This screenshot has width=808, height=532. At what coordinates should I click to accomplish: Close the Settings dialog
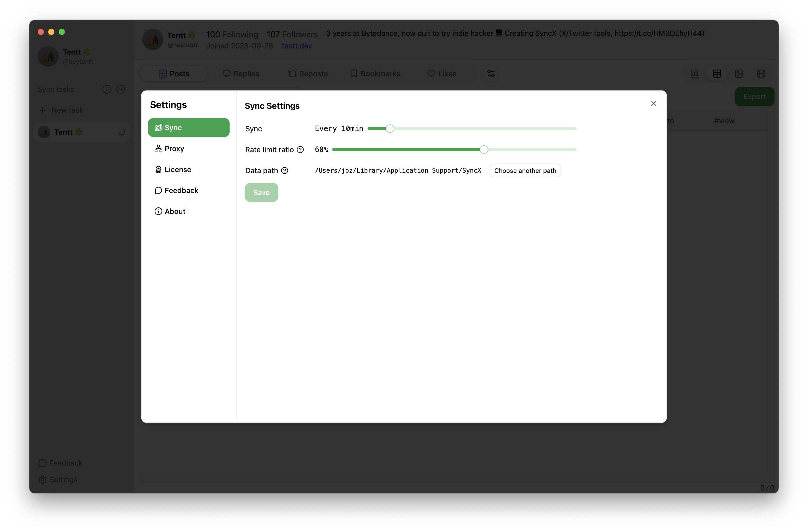(654, 104)
